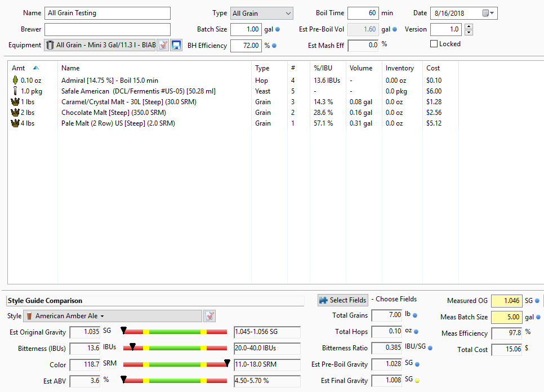Sort ingredients by the Amt column header

coord(23,68)
